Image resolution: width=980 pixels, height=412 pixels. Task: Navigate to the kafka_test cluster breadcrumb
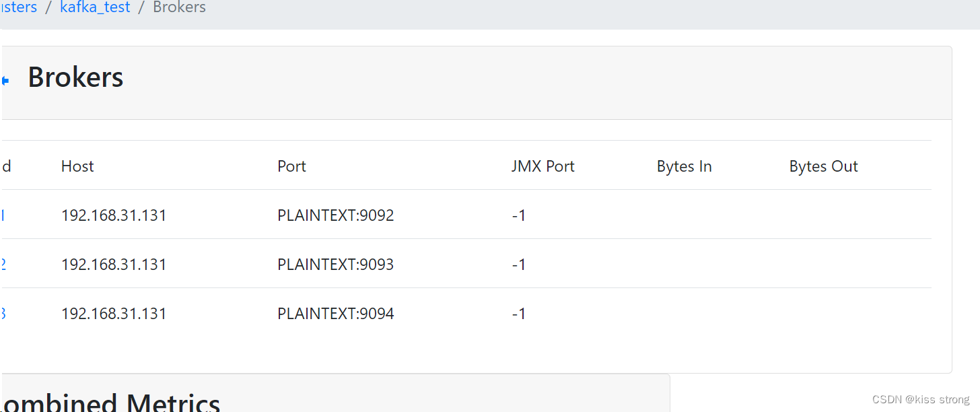coord(94,7)
